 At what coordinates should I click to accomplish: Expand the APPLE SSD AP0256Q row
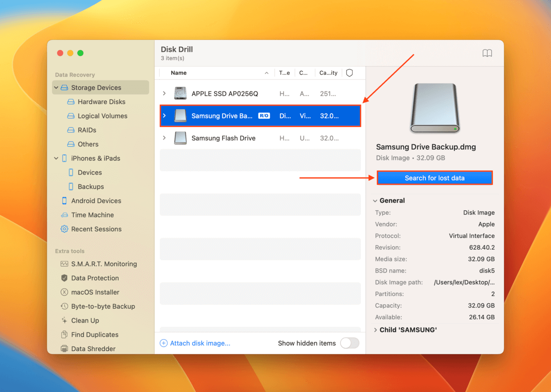(164, 94)
